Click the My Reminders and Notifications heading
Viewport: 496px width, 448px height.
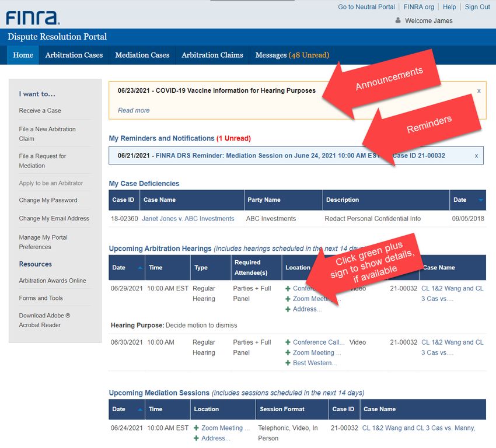pyautogui.click(x=180, y=138)
